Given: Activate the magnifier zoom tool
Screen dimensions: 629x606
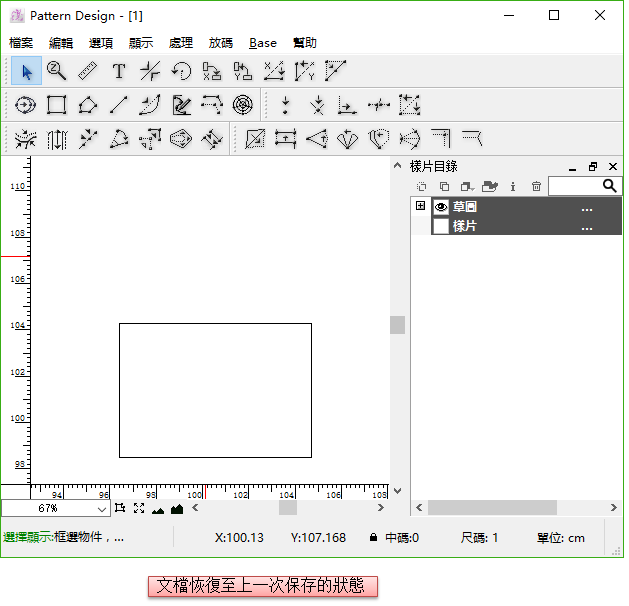Looking at the screenshot, I should pos(57,71).
